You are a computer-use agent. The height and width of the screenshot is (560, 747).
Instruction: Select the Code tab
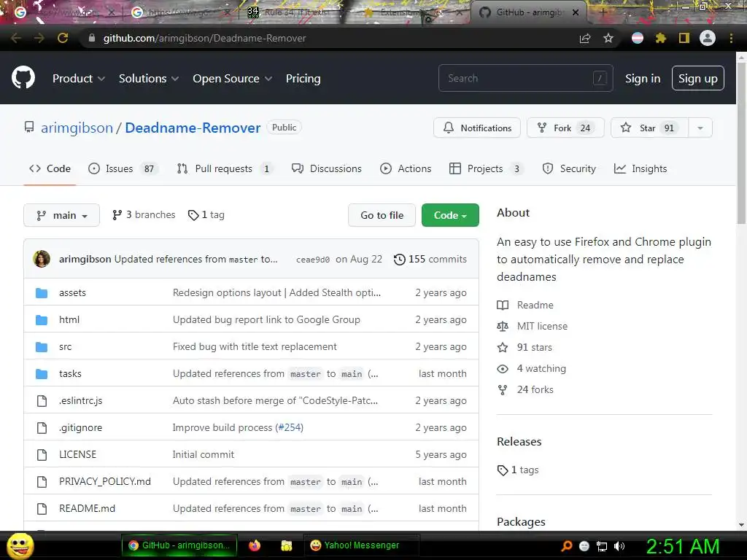coord(50,168)
